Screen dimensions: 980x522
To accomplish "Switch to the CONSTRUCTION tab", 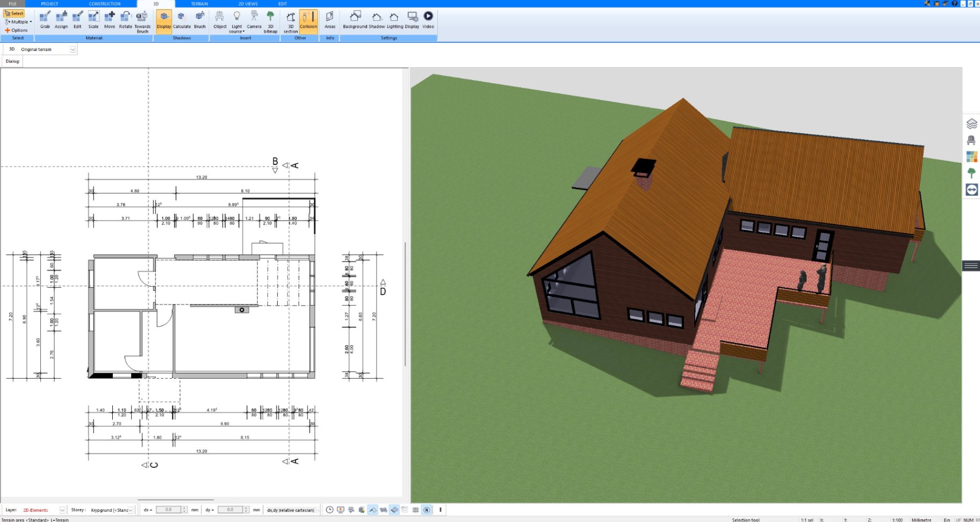I will 105,4.
